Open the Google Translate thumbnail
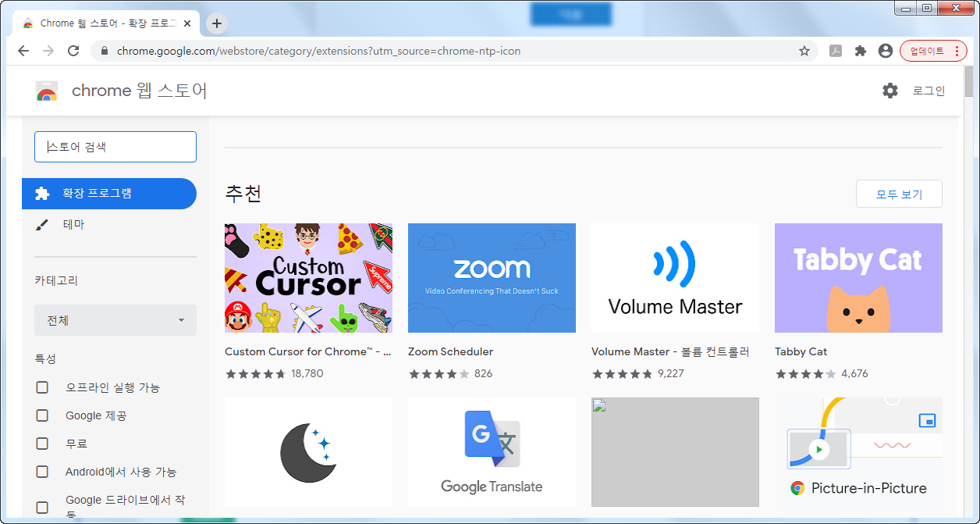 pos(492,452)
